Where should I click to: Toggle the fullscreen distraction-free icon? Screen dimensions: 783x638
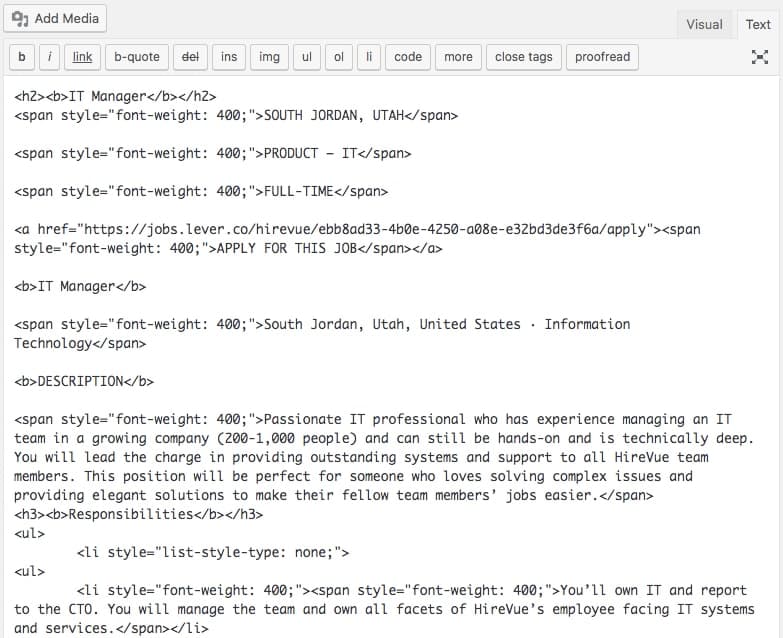click(x=760, y=57)
